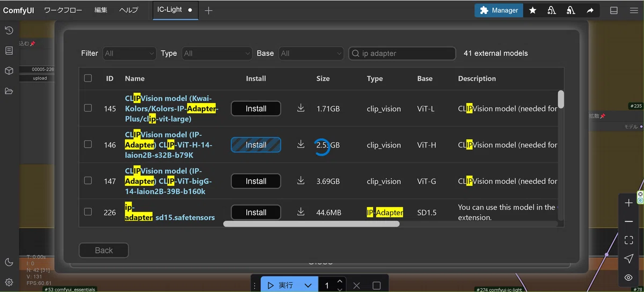Click the vacuum icon next to the star
Viewport: 644px width, 292px height.
point(552,10)
